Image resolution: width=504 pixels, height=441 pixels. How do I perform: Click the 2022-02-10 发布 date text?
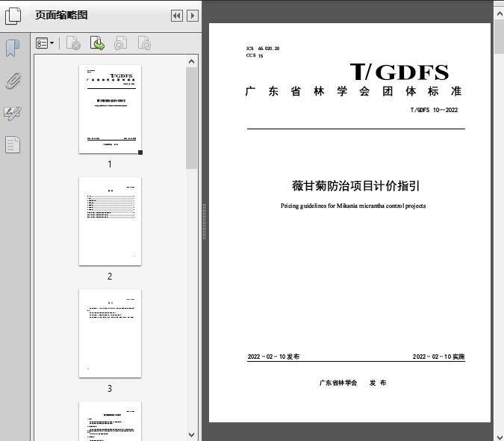tap(273, 357)
